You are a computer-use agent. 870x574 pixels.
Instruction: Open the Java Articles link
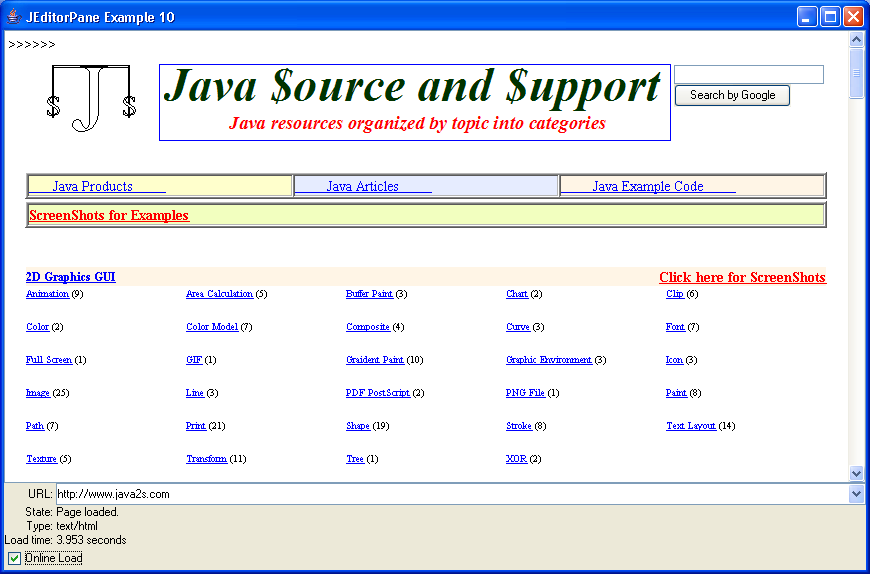coord(363,186)
